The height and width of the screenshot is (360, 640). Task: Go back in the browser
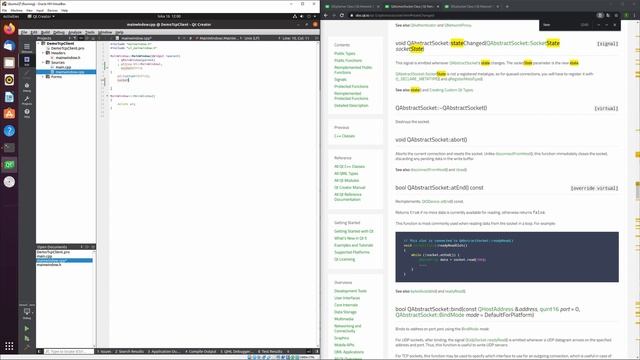coord(326,16)
